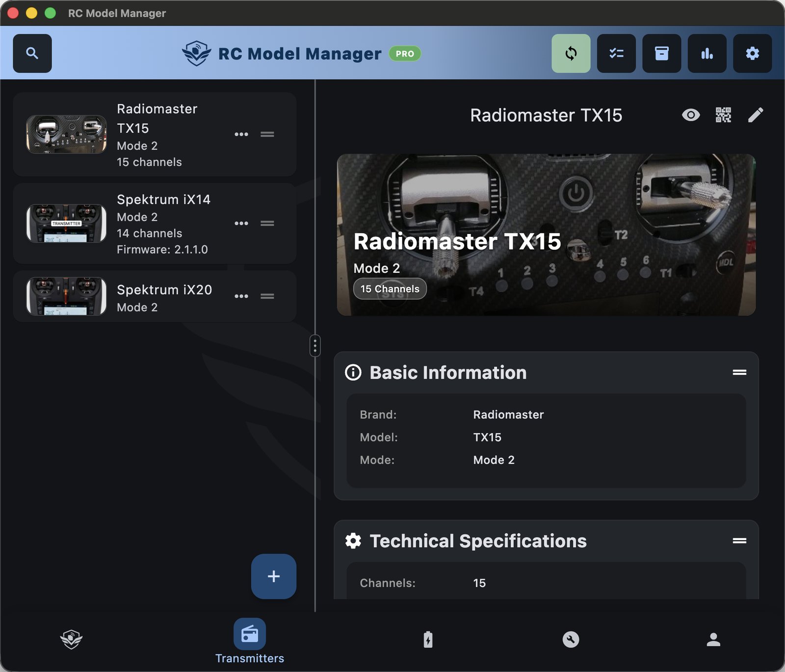Open more options for Spektrum iX14
The height and width of the screenshot is (672, 785).
[x=241, y=224]
